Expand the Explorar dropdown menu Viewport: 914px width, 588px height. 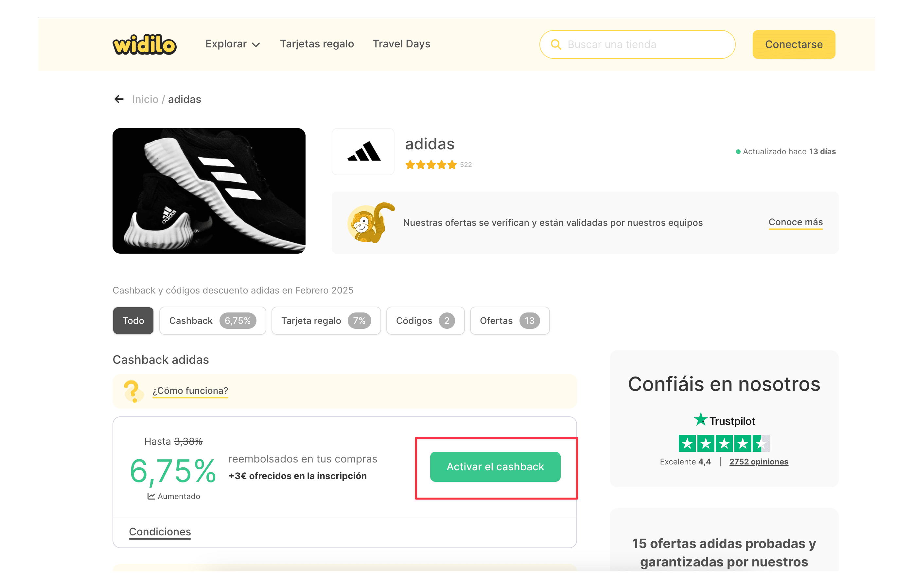click(x=233, y=44)
